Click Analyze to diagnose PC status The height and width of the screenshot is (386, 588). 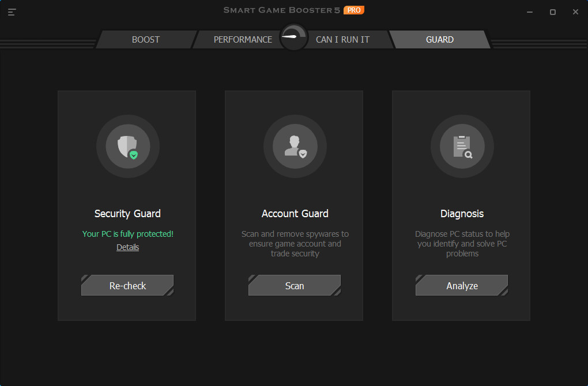(461, 285)
